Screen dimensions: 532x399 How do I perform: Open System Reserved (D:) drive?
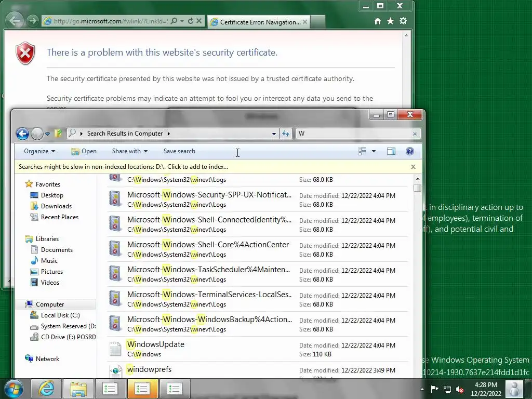pos(63,326)
